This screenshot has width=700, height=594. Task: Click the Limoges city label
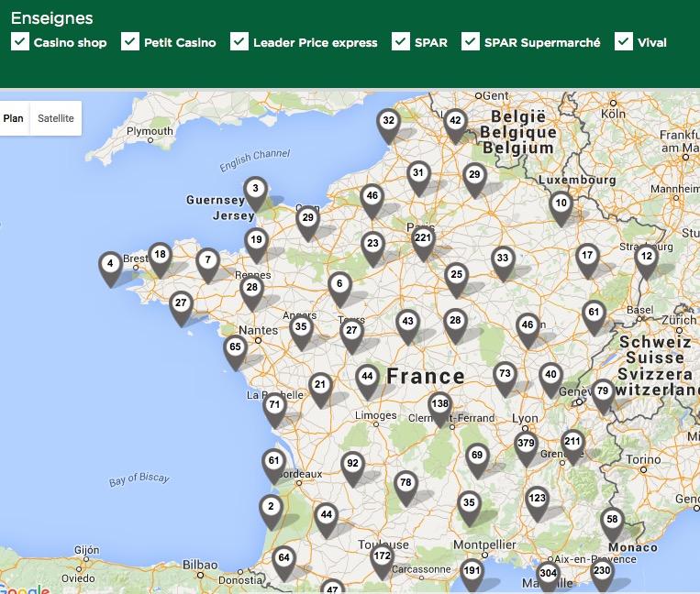376,415
